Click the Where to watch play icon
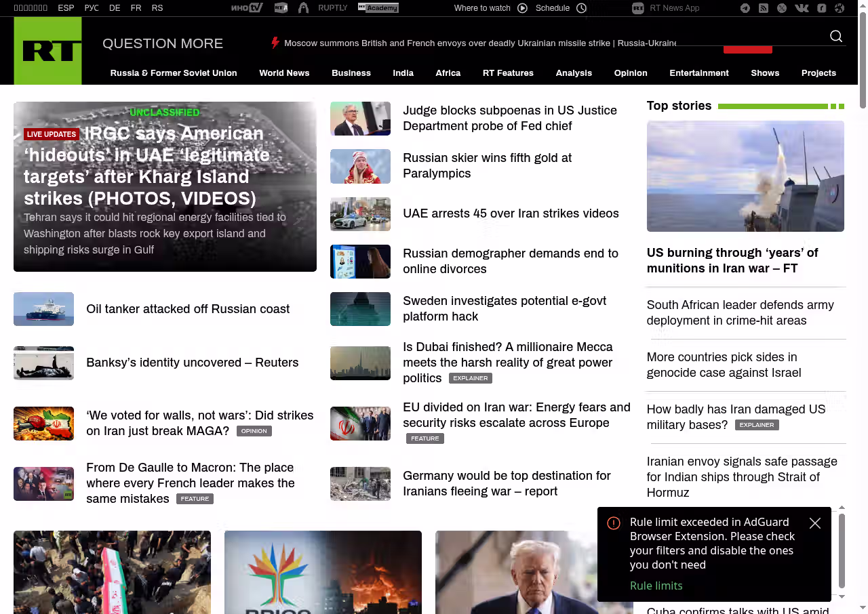Screen dimensions: 868x614 coord(522,8)
